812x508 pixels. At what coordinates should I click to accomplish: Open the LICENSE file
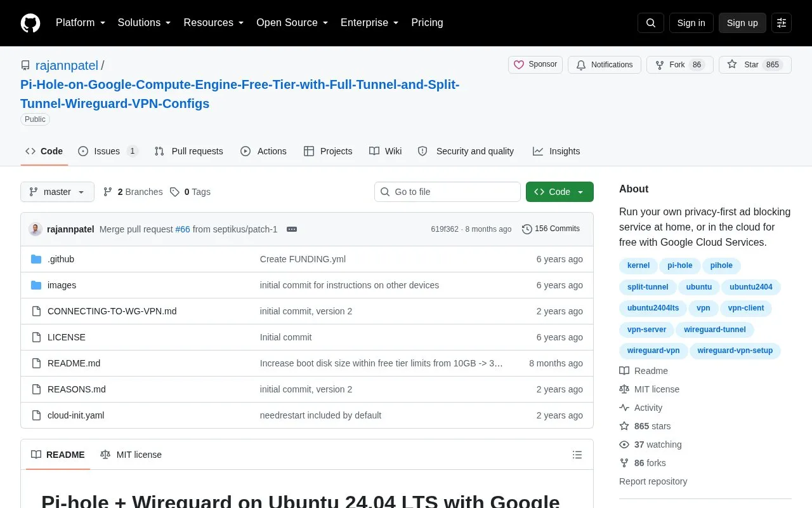(67, 337)
